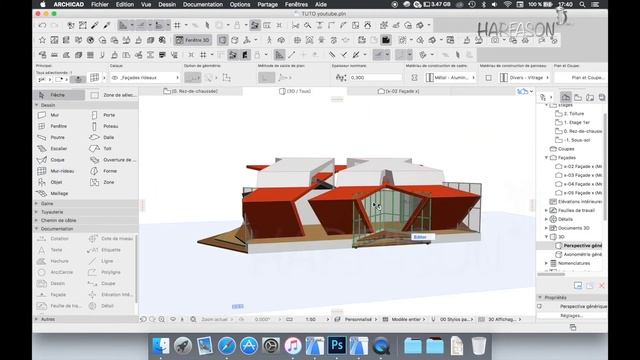The image size is (640, 360).
Task: Toggle the grid snap icon in top toolbar
Action: pyautogui.click(x=178, y=25)
